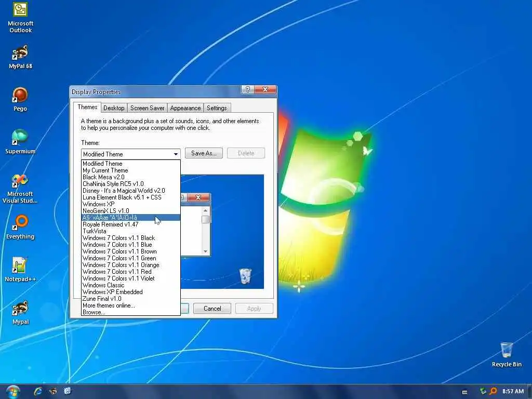The image size is (532, 399).
Task: Choose More themes online... entry
Action: (131, 305)
